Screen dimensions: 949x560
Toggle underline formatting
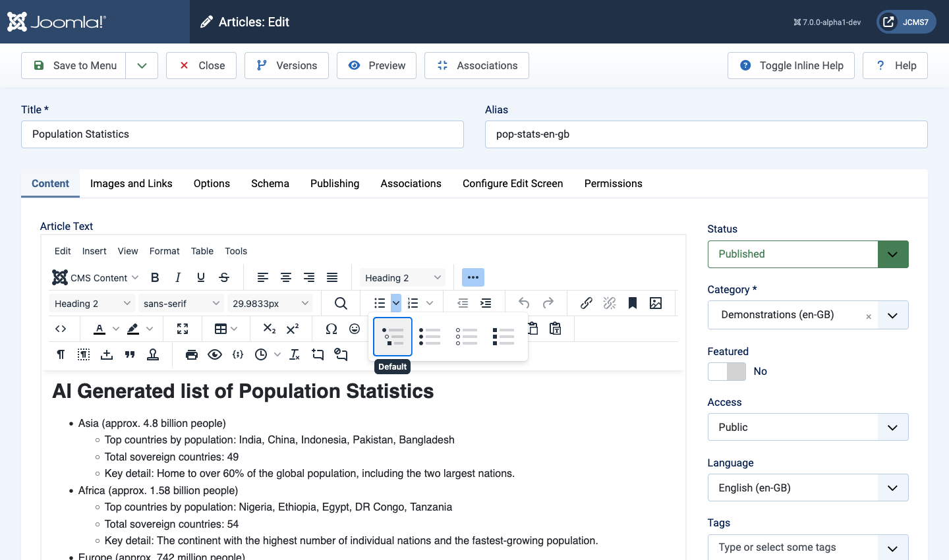201,277
